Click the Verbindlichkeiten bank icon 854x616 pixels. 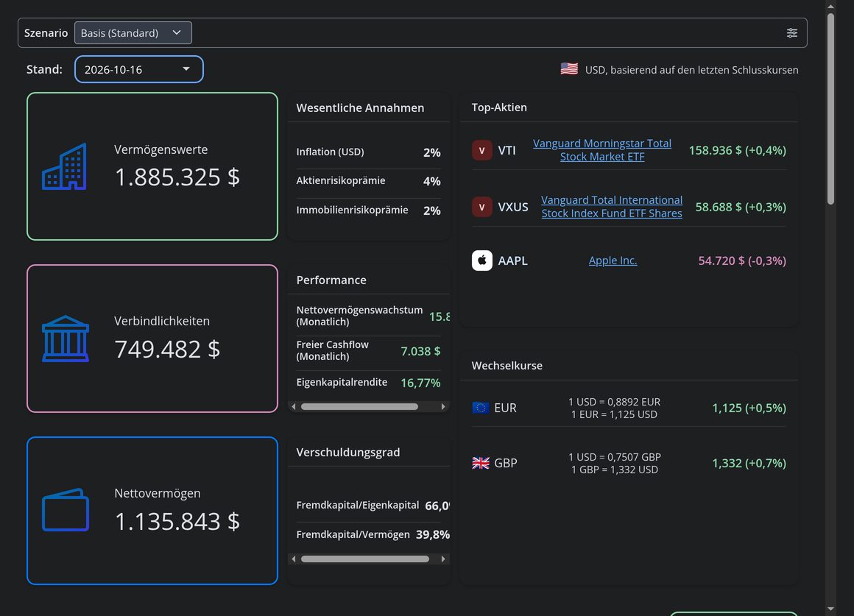tap(66, 339)
